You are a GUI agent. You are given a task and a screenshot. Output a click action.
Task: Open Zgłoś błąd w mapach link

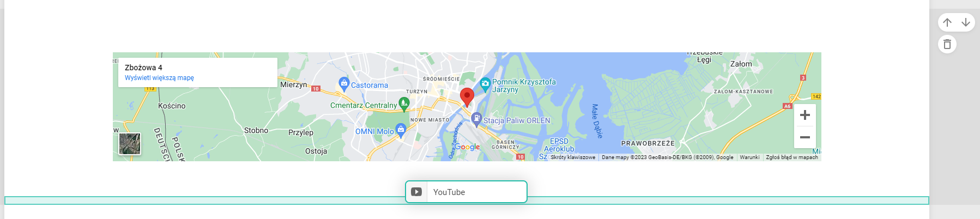coord(792,157)
